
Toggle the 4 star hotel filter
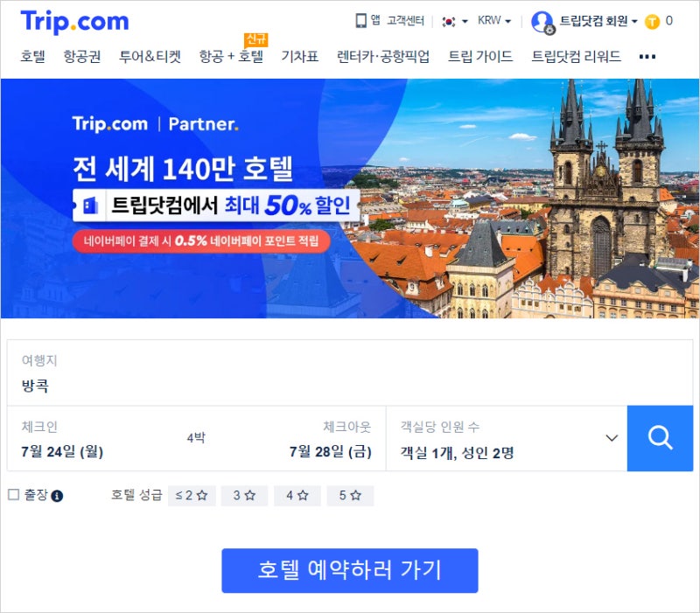[x=297, y=496]
